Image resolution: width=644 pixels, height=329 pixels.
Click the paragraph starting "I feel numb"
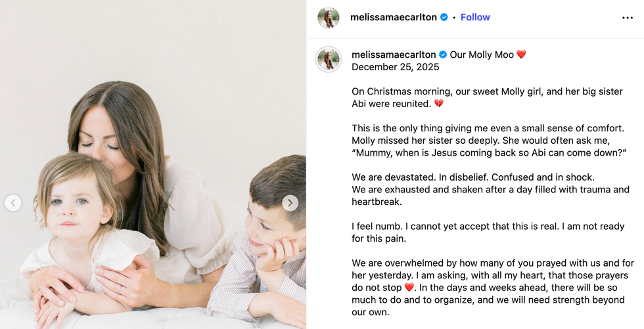tap(488, 232)
